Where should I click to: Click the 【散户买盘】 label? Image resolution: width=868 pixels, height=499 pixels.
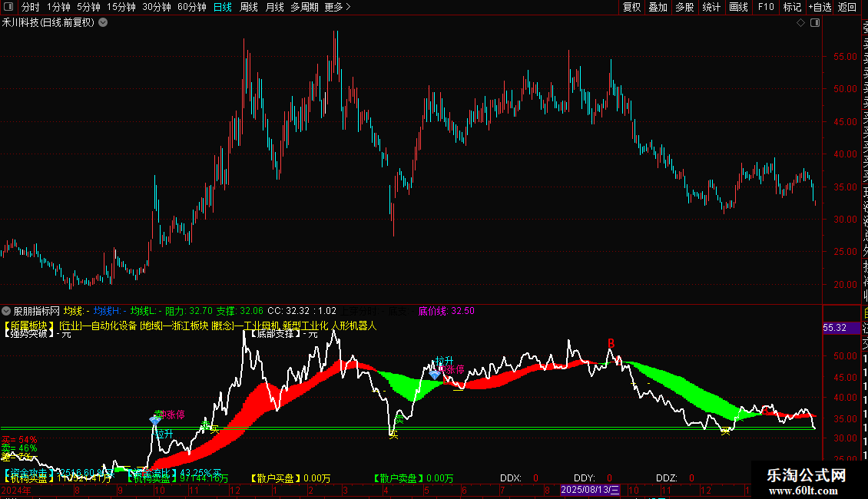(x=276, y=478)
